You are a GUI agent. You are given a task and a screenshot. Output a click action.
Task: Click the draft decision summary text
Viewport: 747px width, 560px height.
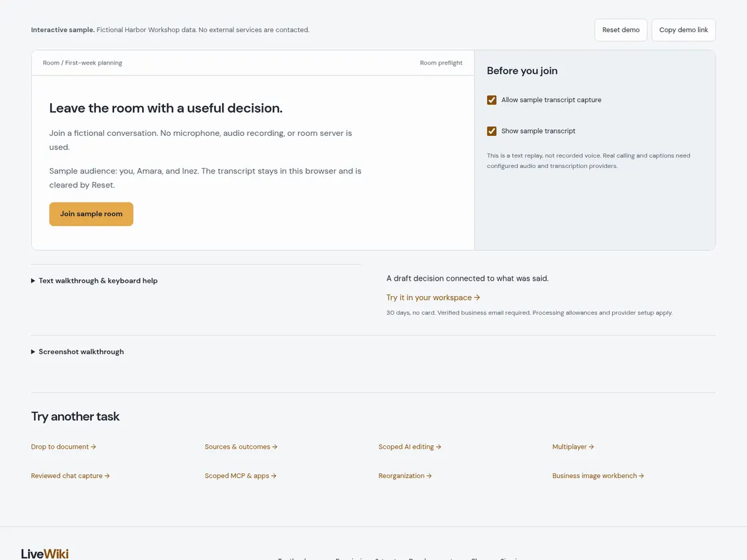(x=468, y=279)
